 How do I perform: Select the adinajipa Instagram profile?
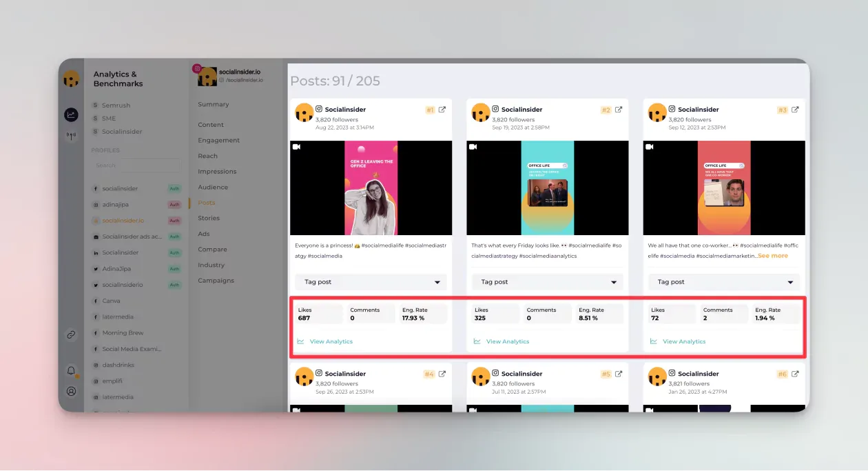[x=115, y=205]
